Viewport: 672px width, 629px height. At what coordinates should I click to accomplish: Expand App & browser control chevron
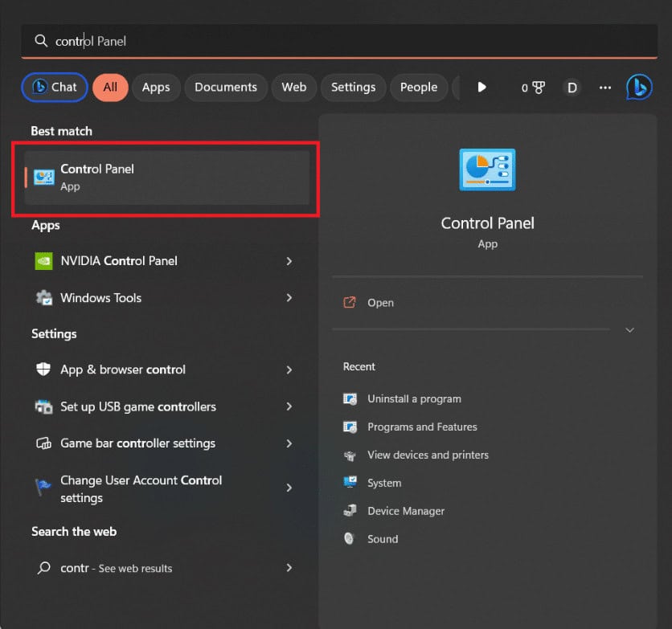coord(289,370)
